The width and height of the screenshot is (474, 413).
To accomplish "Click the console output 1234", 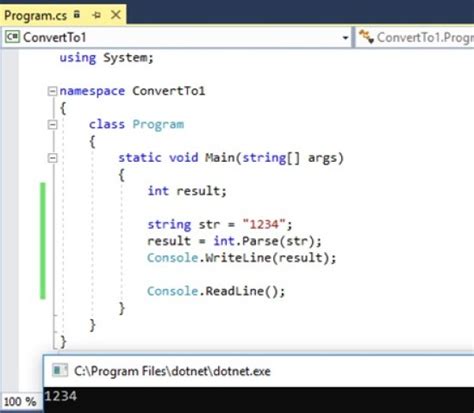I will (61, 396).
